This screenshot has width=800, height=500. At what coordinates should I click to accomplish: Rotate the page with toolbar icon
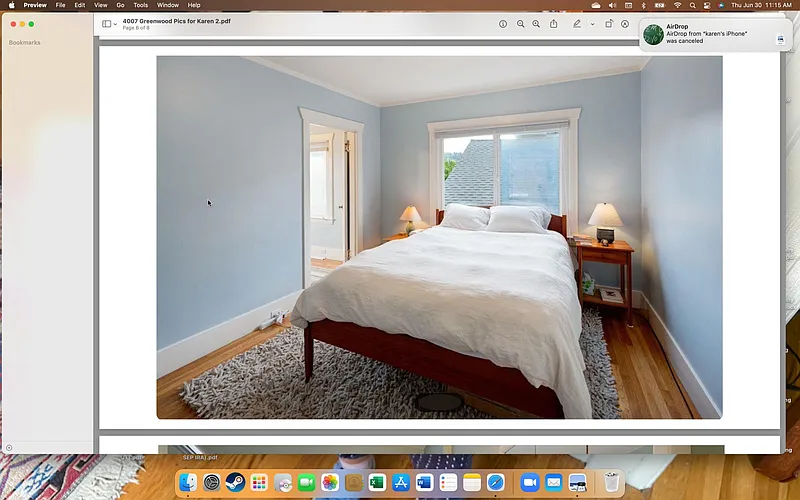[x=608, y=24]
